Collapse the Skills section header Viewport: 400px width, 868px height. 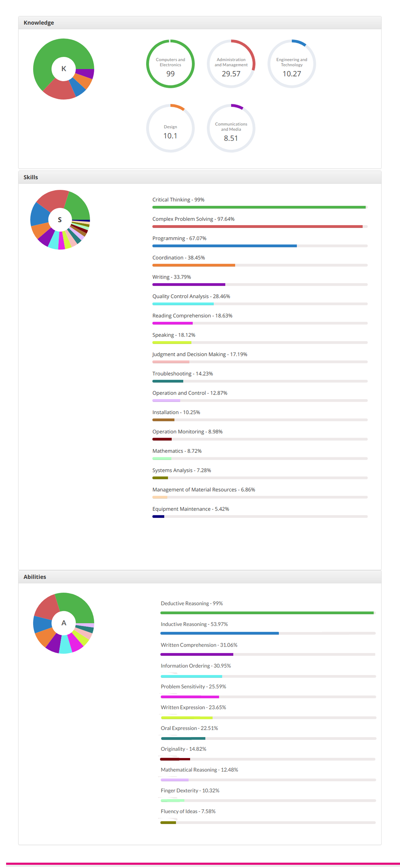pyautogui.click(x=200, y=177)
